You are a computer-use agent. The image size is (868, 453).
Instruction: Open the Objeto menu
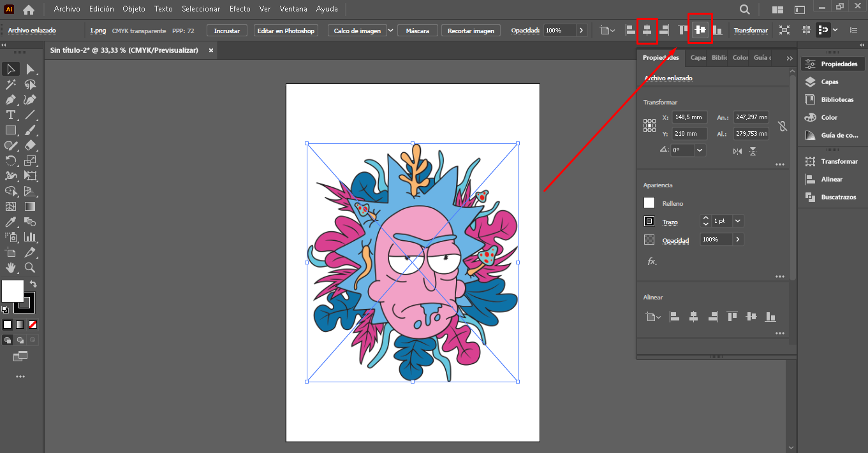click(134, 9)
